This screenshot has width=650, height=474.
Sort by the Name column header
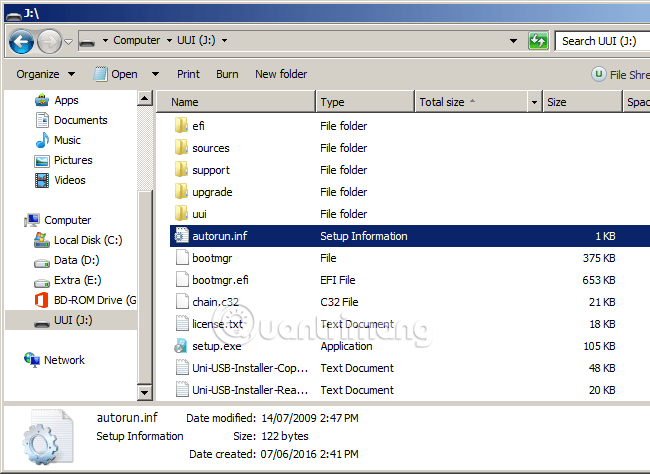tap(236, 102)
